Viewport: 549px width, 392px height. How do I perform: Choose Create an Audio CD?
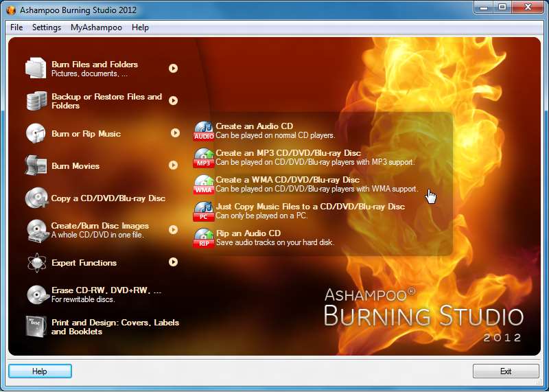click(x=255, y=126)
